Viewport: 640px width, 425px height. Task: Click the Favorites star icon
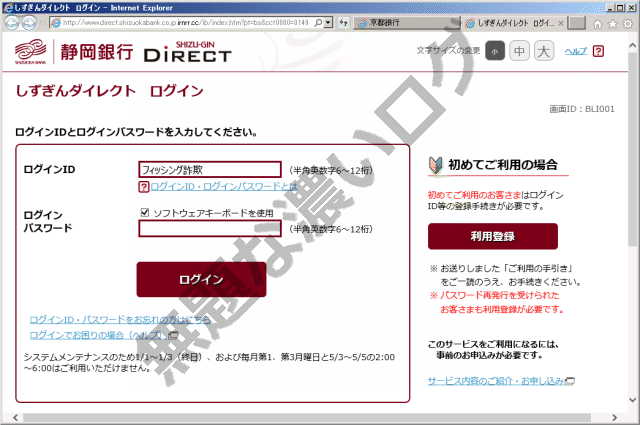coord(613,24)
